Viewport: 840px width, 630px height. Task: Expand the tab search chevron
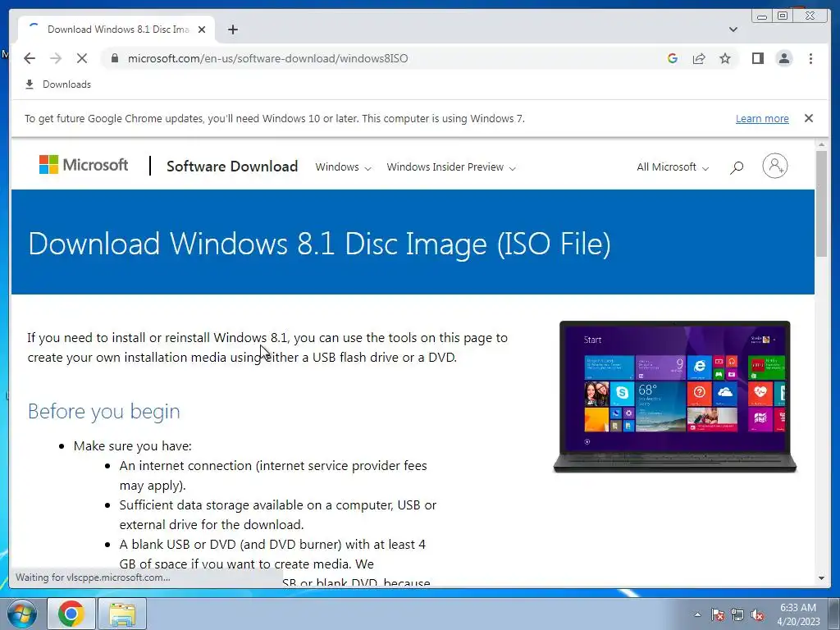(733, 30)
